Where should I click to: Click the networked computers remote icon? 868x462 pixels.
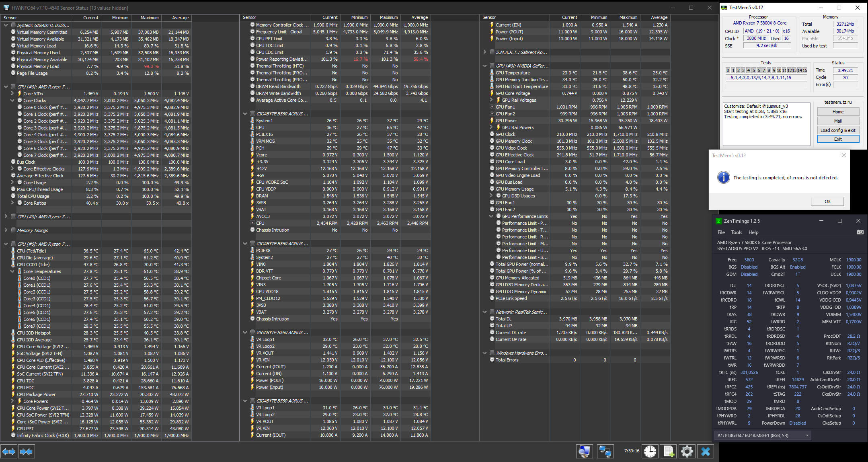[x=605, y=452]
